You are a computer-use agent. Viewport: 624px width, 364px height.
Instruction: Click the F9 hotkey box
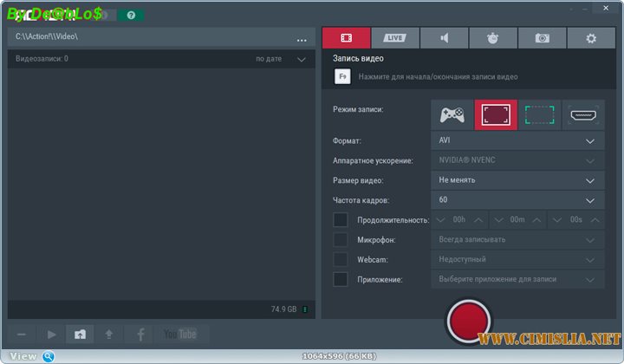342,77
